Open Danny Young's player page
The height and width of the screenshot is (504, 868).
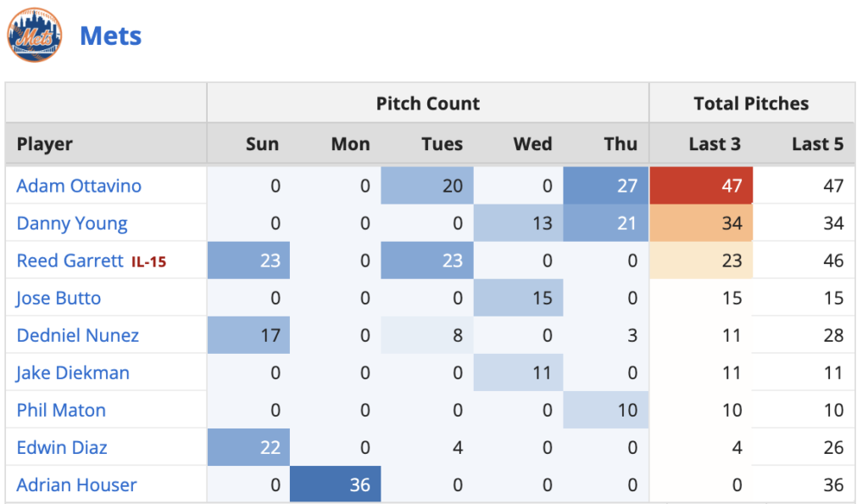[x=72, y=223]
